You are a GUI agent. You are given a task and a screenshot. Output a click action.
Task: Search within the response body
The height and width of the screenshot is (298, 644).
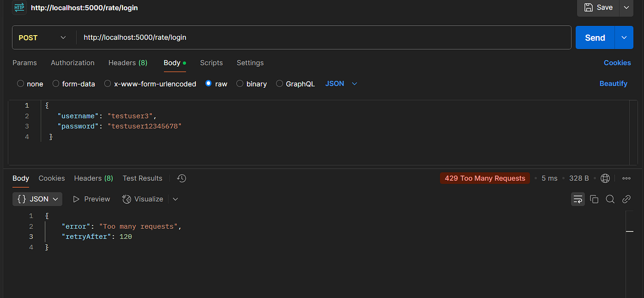610,199
